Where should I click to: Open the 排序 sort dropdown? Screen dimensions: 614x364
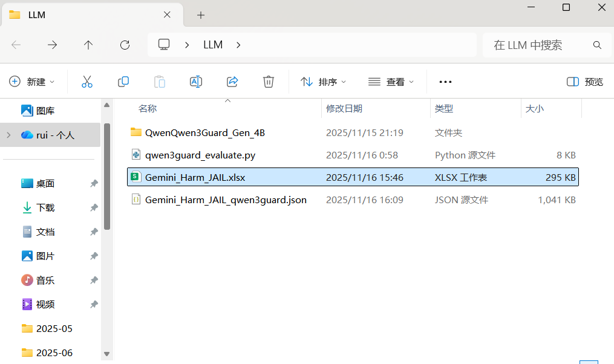324,82
